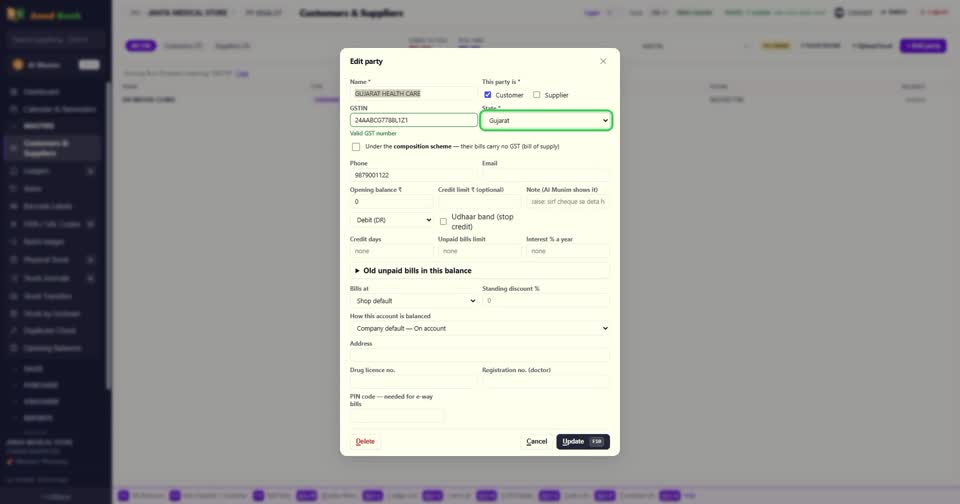This screenshot has height=504, width=960.
Task: Open the State dropdown showing Gujarat
Action: tap(546, 121)
